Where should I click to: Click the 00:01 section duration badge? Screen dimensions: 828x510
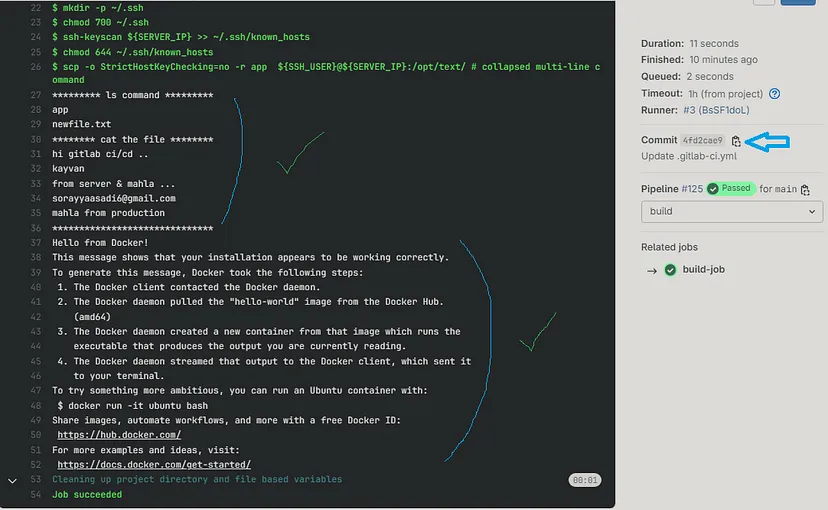pyautogui.click(x=585, y=480)
